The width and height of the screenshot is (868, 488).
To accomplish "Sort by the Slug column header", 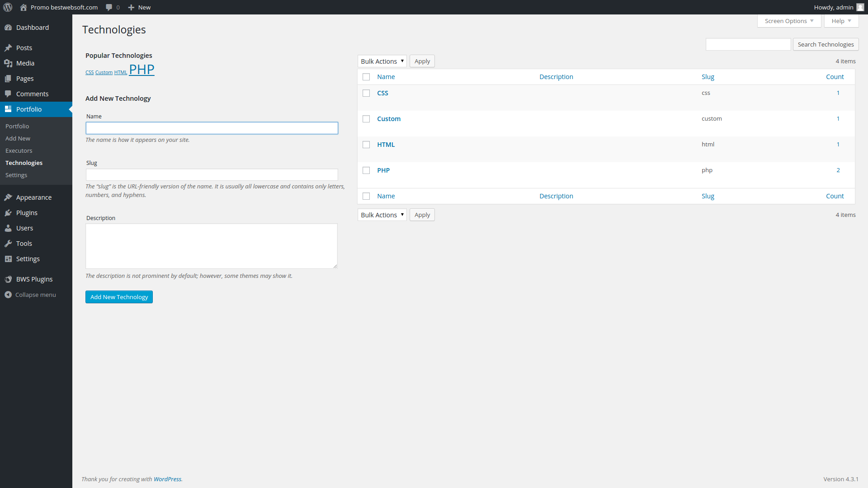I will point(708,77).
